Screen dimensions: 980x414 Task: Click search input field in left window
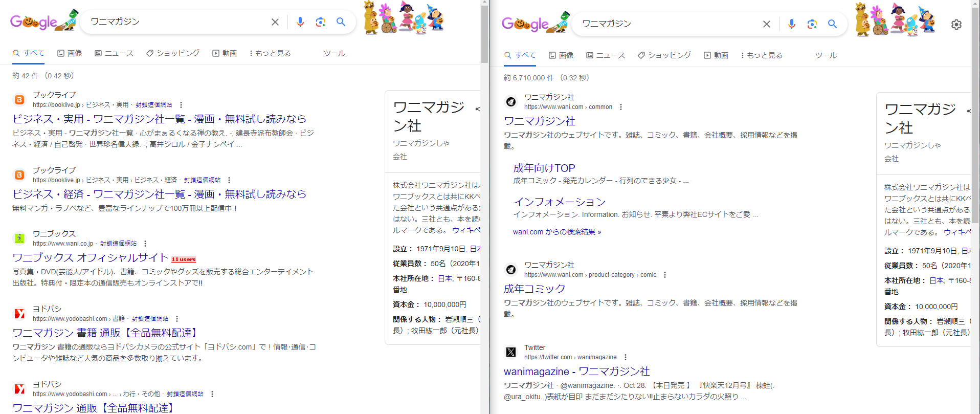[176, 22]
